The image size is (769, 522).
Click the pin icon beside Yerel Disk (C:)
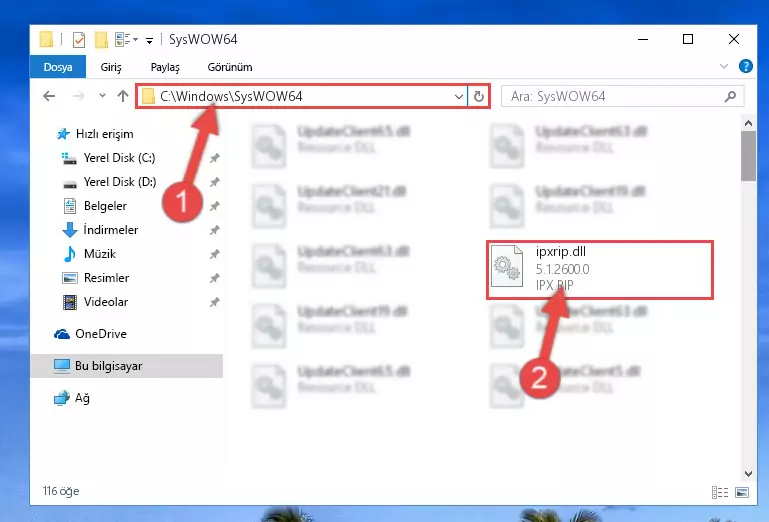[215, 158]
